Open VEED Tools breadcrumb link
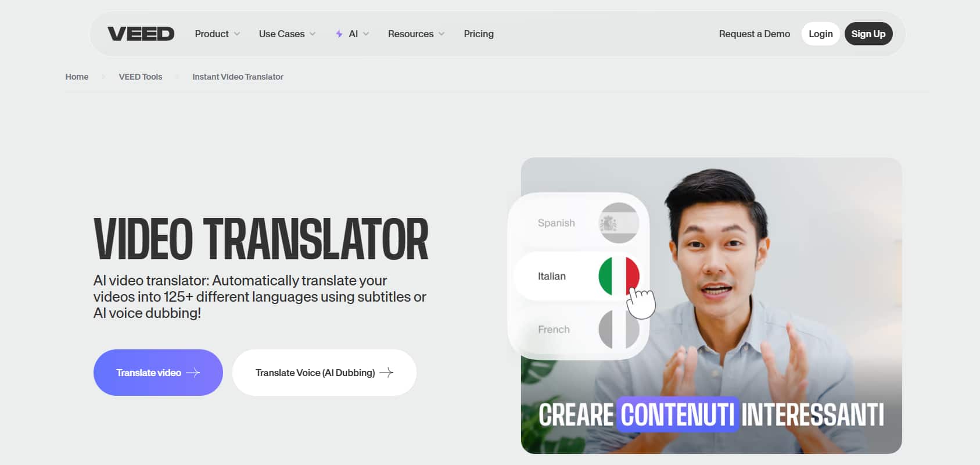Screen dimensions: 980x465 click(x=140, y=77)
